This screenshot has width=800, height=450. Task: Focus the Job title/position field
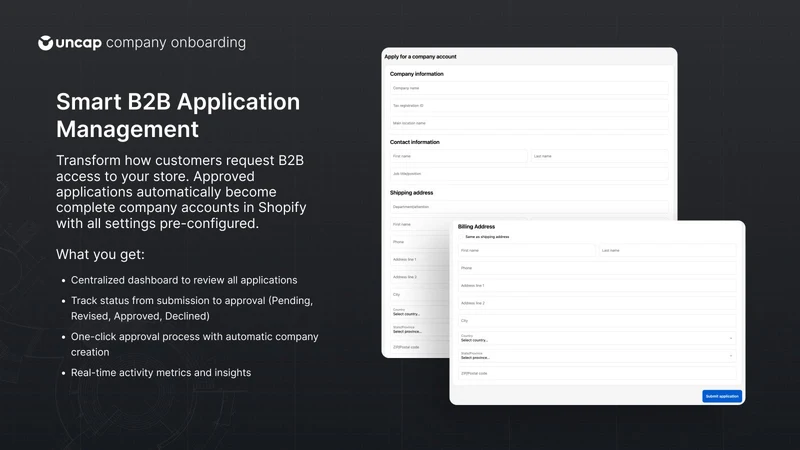pos(529,173)
